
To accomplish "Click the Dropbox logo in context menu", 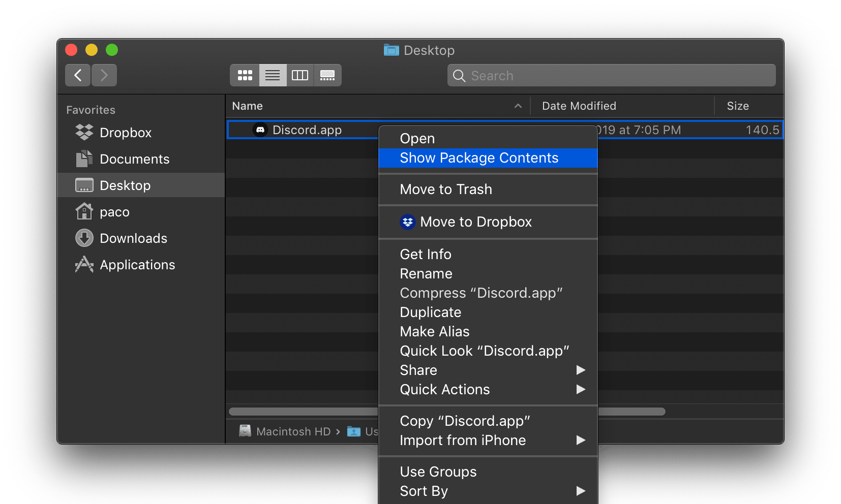I will pyautogui.click(x=408, y=222).
